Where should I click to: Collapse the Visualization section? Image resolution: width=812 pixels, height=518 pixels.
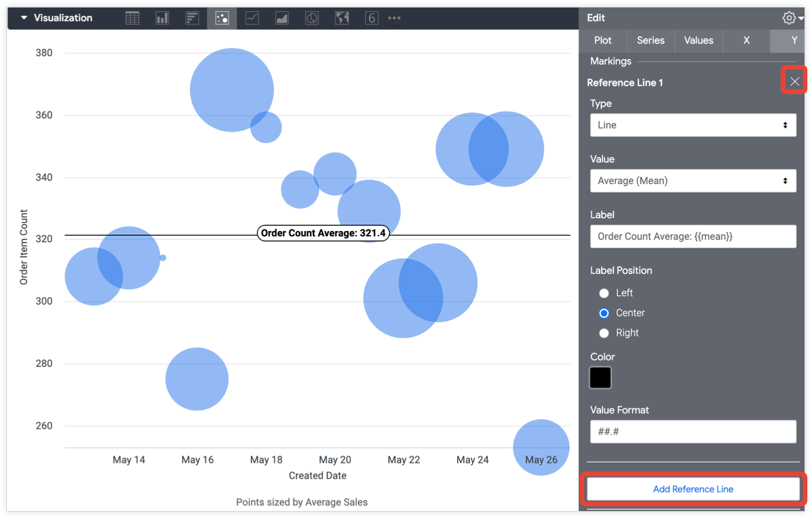pyautogui.click(x=24, y=18)
